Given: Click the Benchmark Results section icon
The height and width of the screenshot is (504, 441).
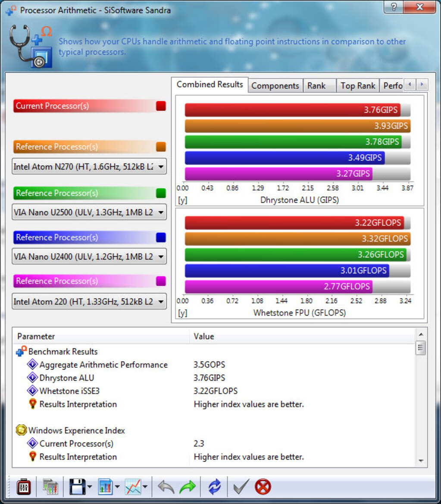Looking at the screenshot, I should click(21, 351).
